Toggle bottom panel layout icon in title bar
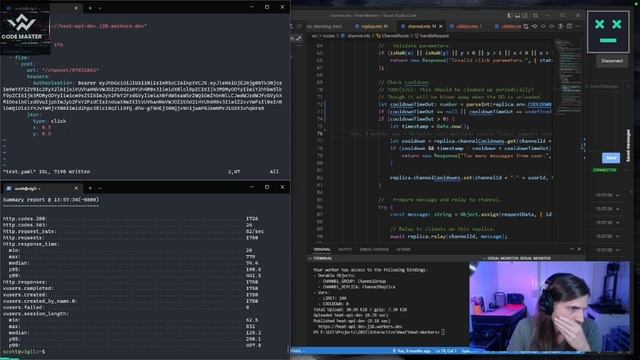This screenshot has height=360, width=640. point(517,16)
